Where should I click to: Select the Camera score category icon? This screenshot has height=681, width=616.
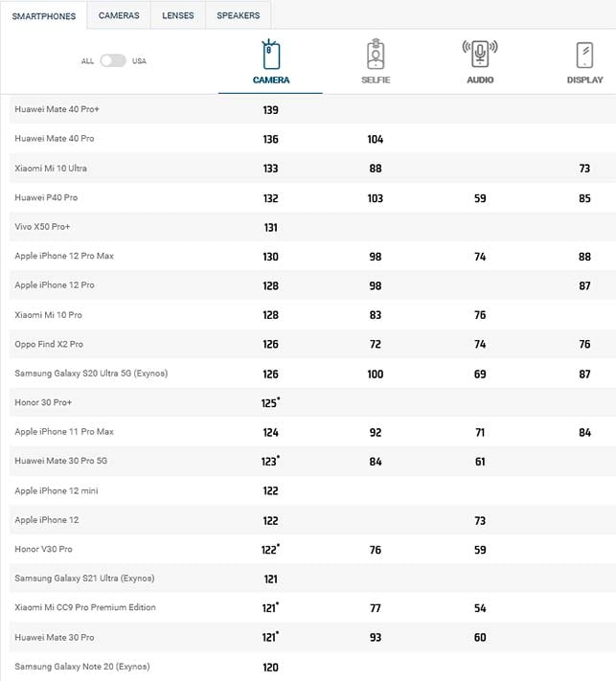point(271,55)
